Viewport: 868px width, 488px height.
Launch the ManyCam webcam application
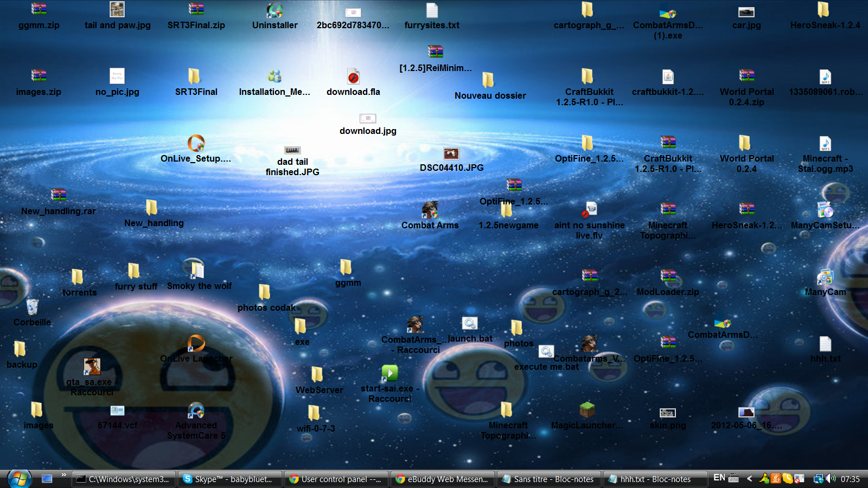825,277
